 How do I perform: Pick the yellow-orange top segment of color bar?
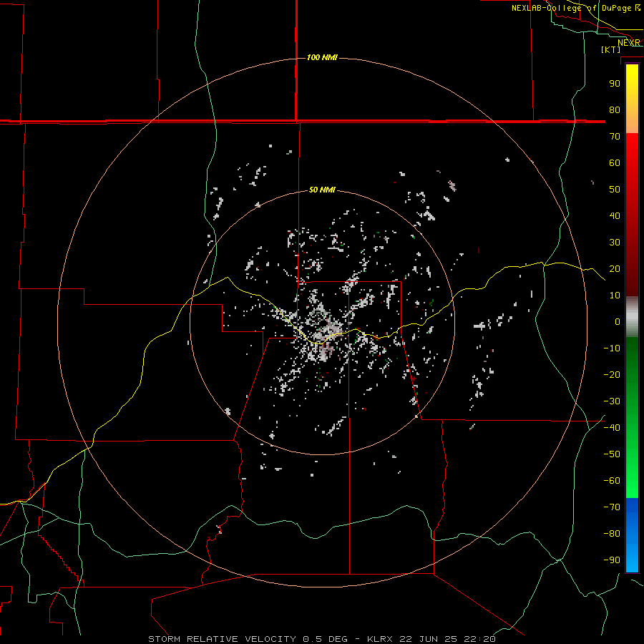click(x=632, y=99)
